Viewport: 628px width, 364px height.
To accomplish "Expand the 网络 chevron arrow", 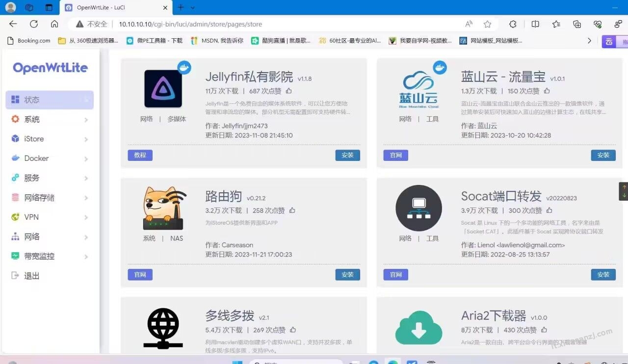I will 86,237.
